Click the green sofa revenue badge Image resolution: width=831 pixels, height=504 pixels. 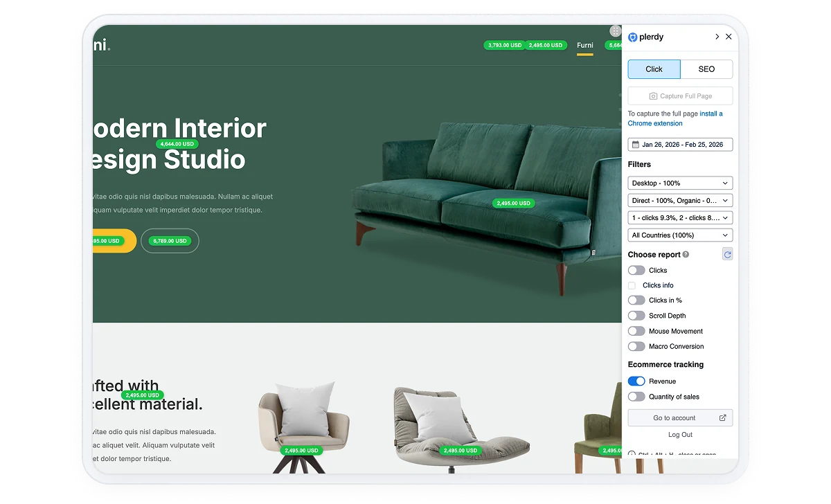pos(514,204)
